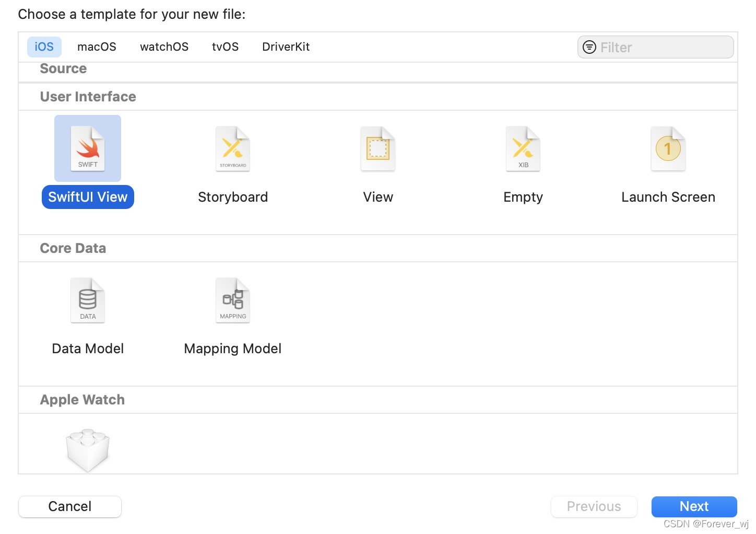
Task: Pick the Mapping Model file icon
Action: tap(233, 300)
